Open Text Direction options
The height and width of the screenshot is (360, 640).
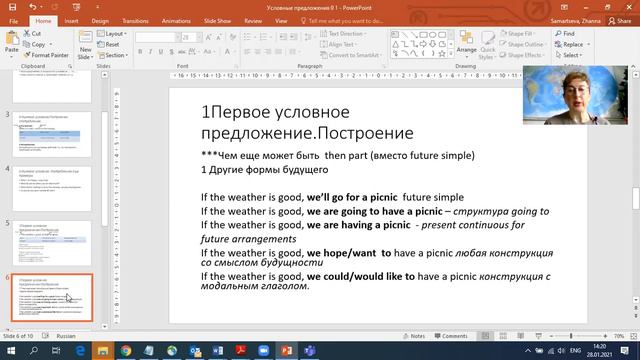[344, 33]
